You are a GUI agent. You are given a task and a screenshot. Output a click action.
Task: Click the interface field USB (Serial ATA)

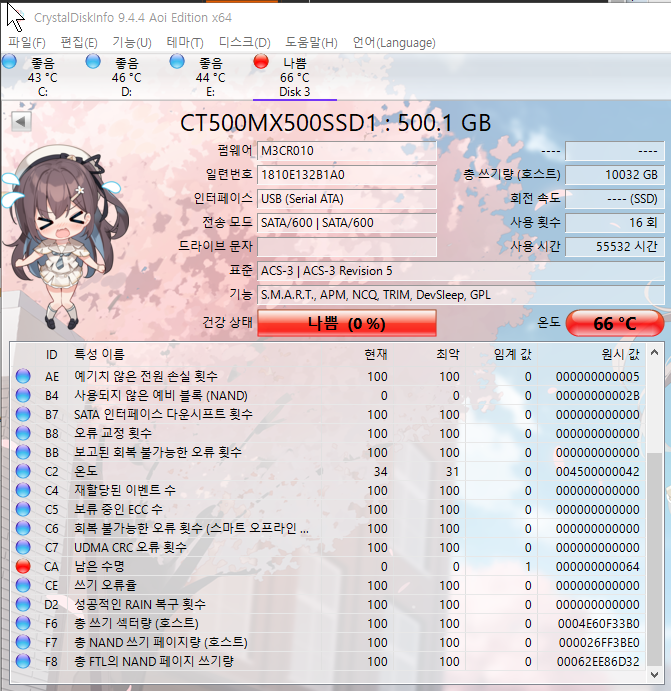coord(347,199)
